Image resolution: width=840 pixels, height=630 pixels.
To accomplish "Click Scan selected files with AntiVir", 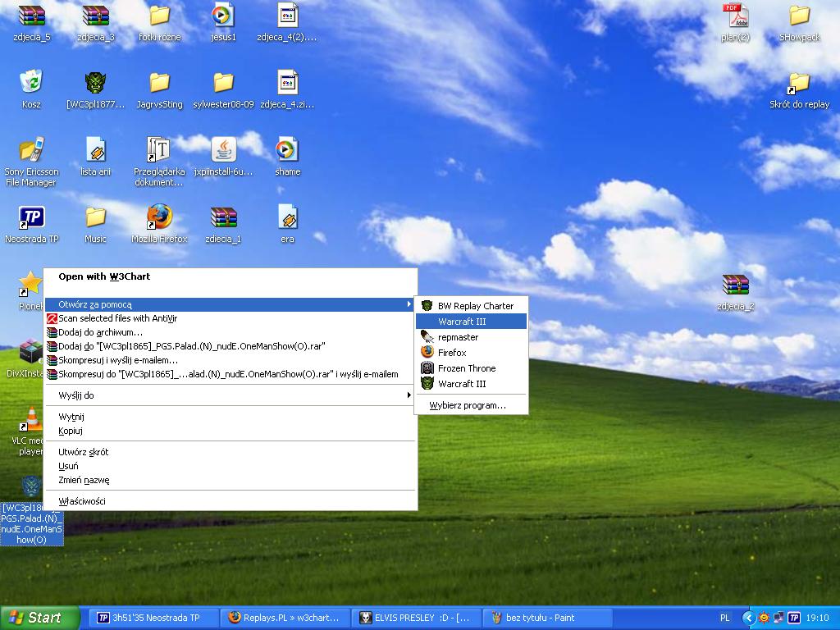I will (117, 318).
